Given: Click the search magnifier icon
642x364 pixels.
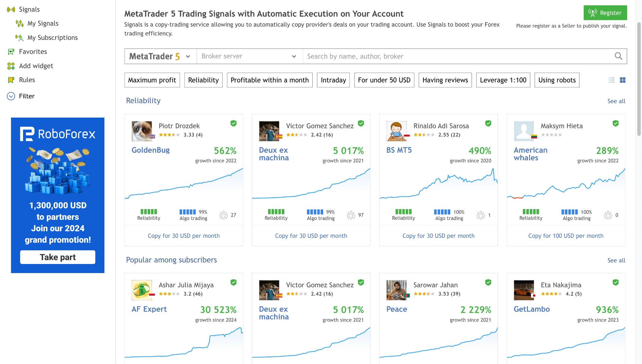Looking at the screenshot, I should (x=618, y=56).
